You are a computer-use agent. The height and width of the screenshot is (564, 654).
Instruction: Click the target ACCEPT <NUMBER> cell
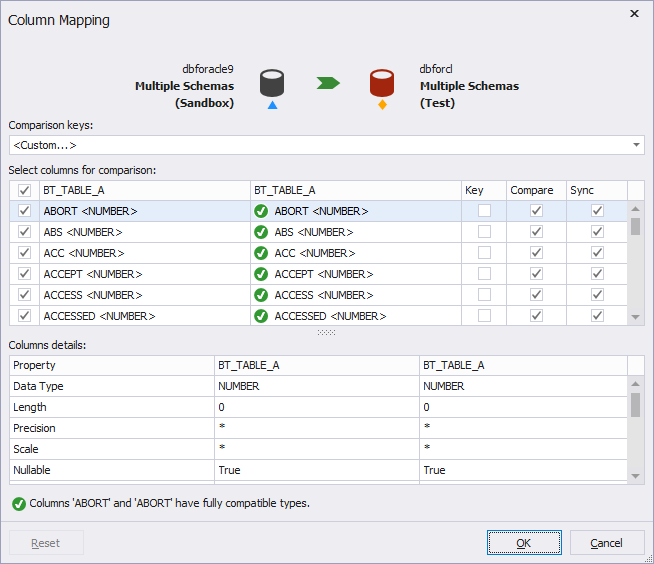pyautogui.click(x=356, y=274)
